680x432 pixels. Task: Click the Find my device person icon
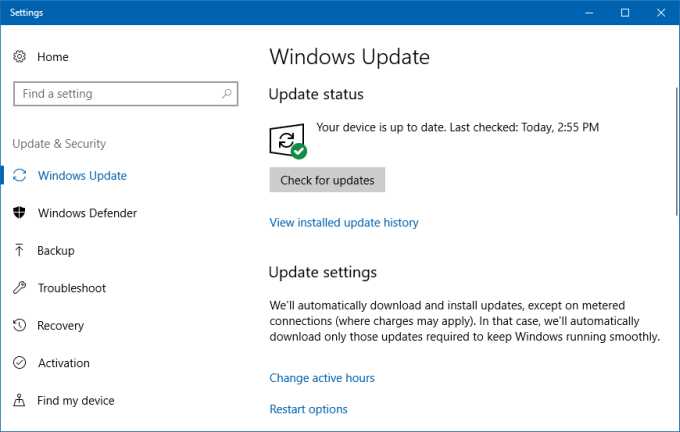pos(19,400)
